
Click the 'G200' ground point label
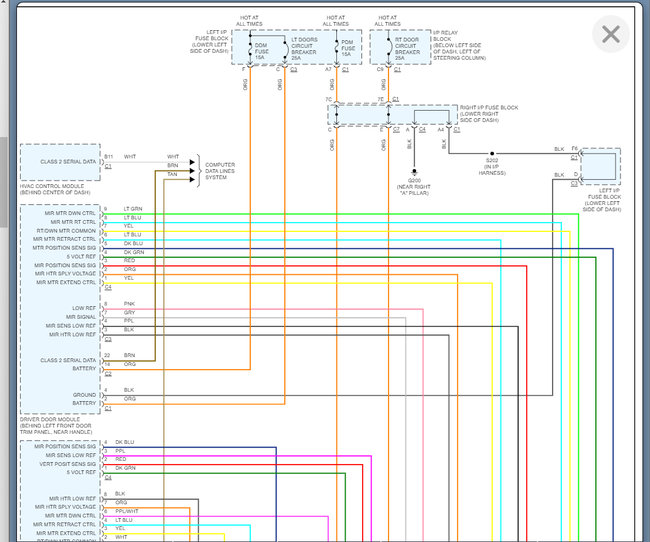414,180
